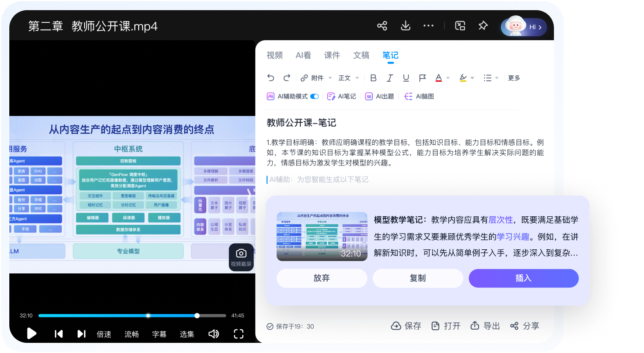Click the 复制 button
Viewport: 644px width, 353px height.
[x=418, y=278]
